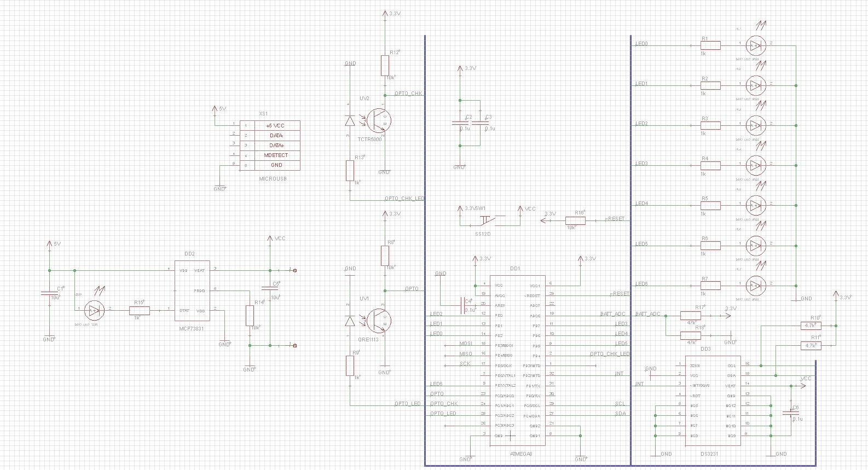Click OPTO_CHK net label at UV2 collector
The height and width of the screenshot is (470, 868).
[408, 94]
